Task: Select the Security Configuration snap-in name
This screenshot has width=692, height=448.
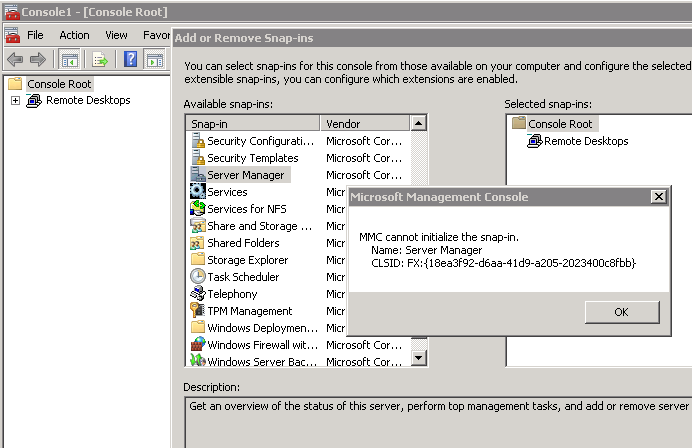Action: point(260,141)
